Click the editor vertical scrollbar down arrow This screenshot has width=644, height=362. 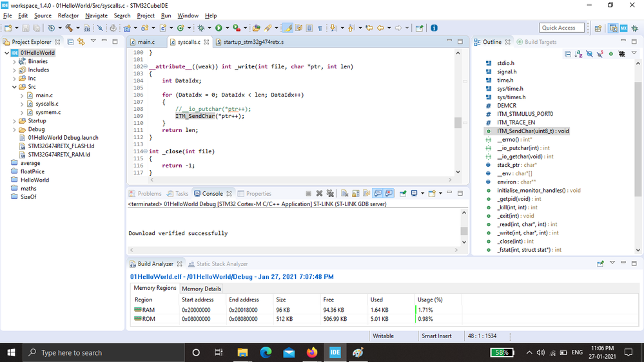pyautogui.click(x=458, y=172)
